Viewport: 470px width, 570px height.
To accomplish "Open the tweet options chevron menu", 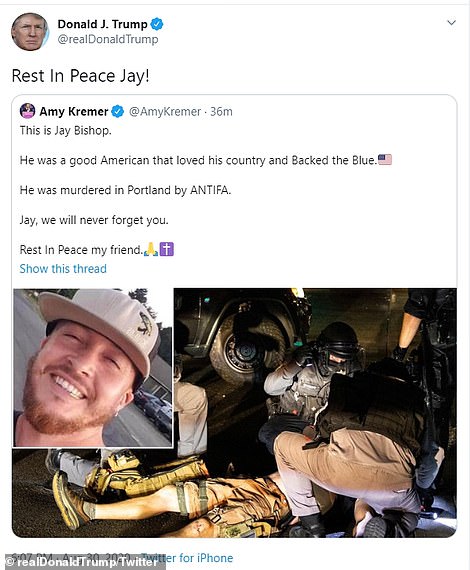I will pyautogui.click(x=451, y=23).
